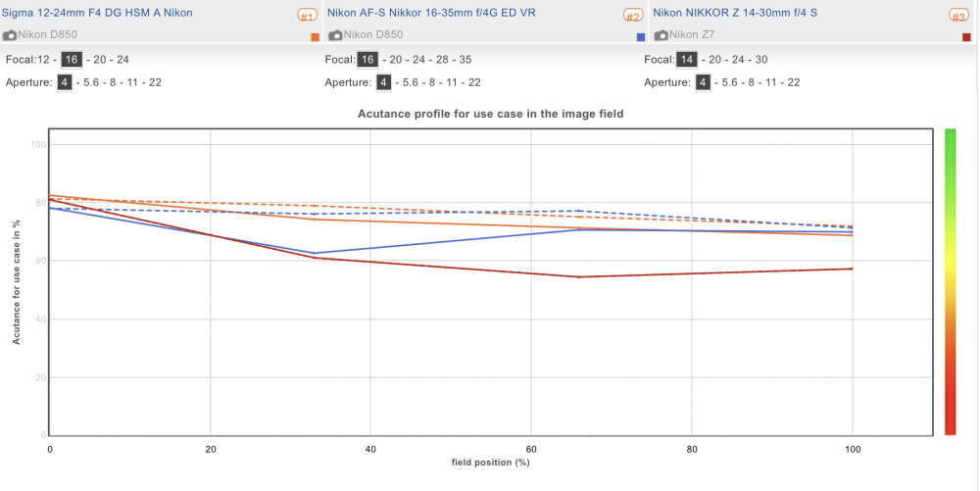Screen dimensions: 980x491
Task: Click Nikon Z7 camera name
Action: coord(692,35)
